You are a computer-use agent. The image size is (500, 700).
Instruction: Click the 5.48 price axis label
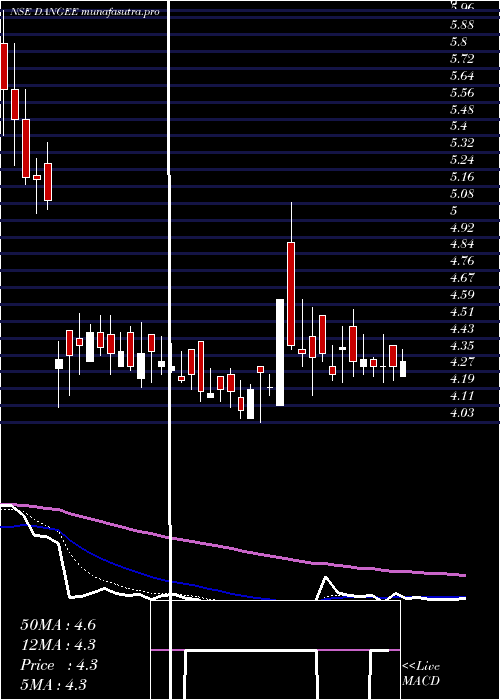click(x=462, y=109)
